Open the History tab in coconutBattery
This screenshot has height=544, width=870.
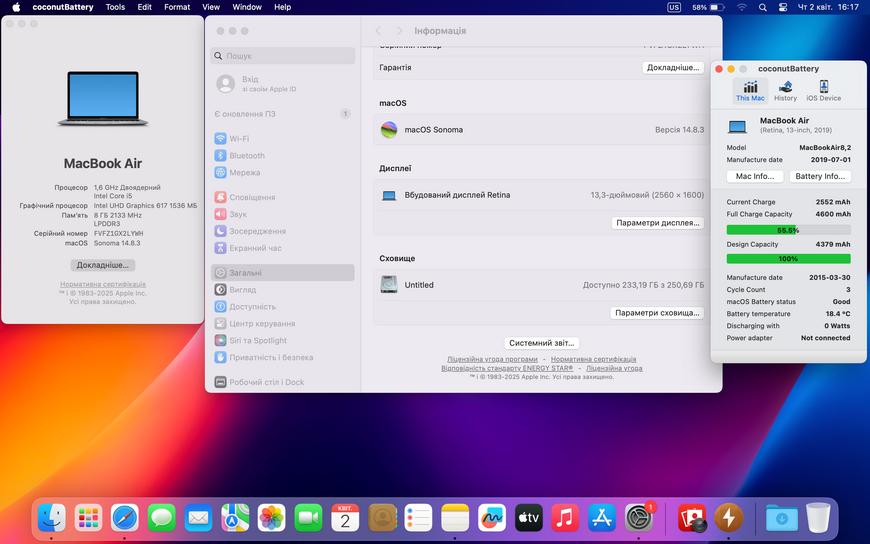click(785, 90)
